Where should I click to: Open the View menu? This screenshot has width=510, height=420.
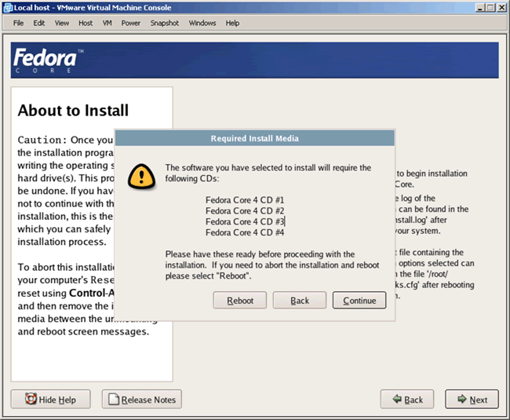coord(61,23)
